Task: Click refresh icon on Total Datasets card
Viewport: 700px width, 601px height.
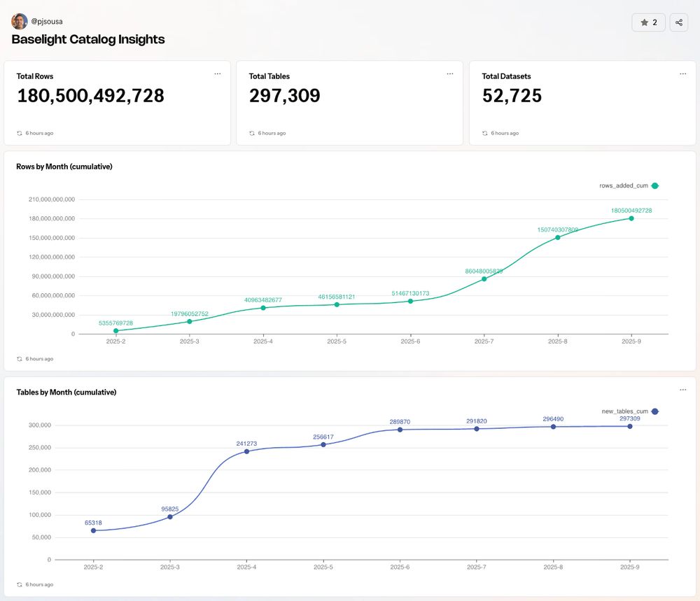Action: (485, 134)
